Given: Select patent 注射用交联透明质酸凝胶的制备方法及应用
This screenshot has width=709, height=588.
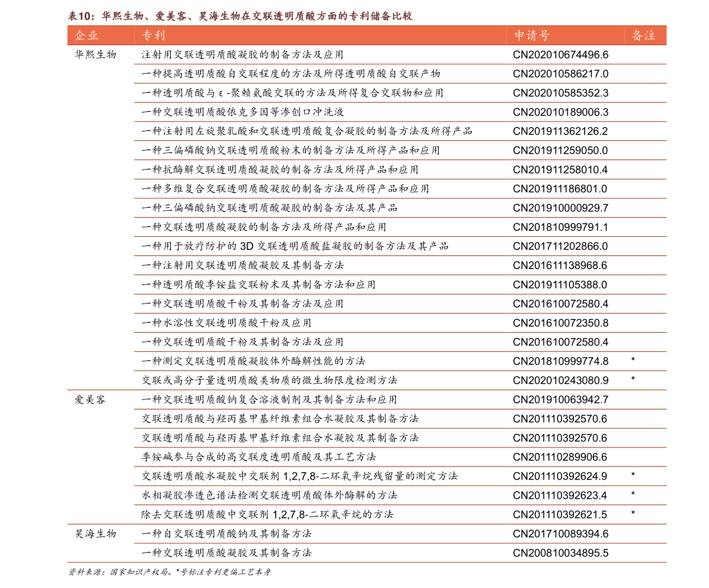Looking at the screenshot, I should 242,55.
